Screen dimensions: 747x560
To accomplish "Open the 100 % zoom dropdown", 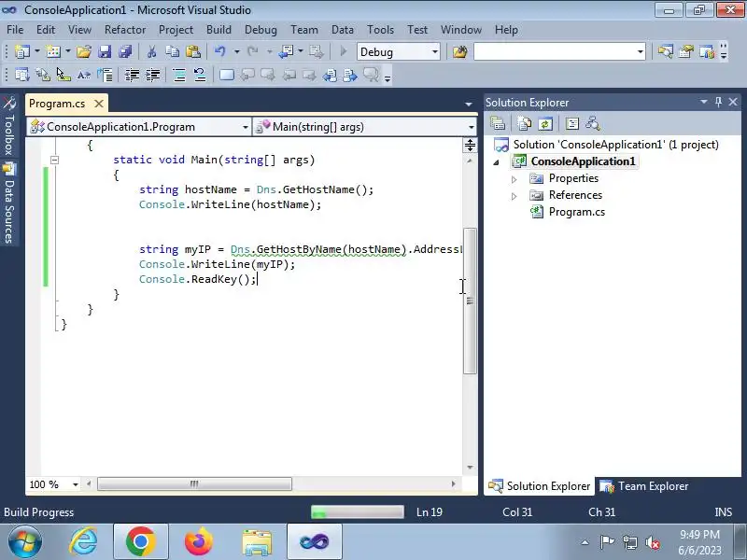I will tap(75, 484).
